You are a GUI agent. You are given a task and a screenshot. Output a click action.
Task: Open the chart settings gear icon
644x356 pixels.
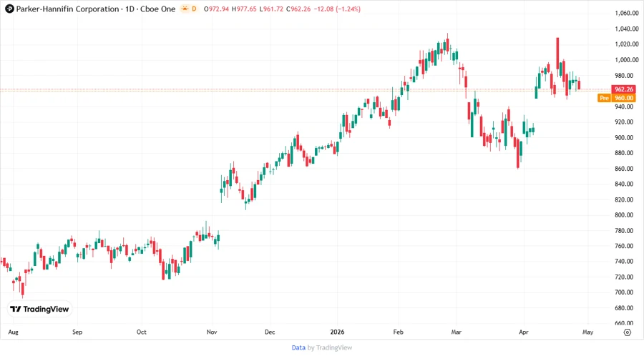tap(627, 332)
